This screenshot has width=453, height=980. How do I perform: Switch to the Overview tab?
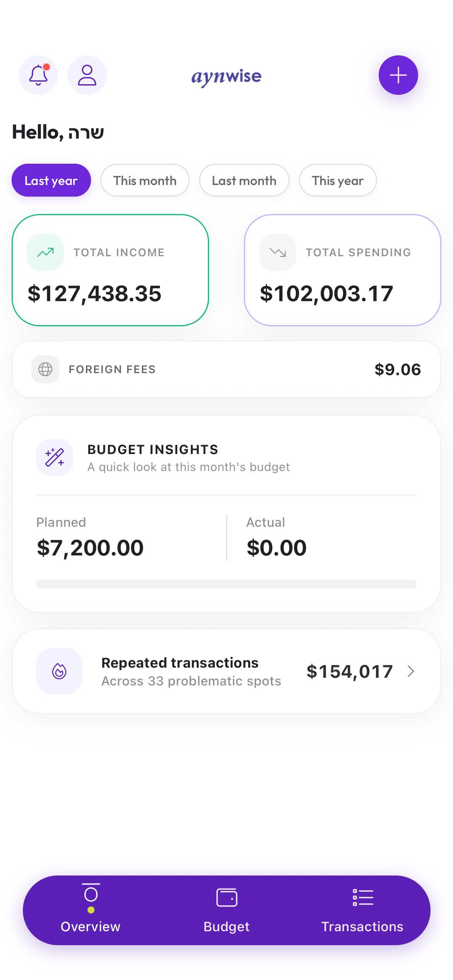(91, 910)
